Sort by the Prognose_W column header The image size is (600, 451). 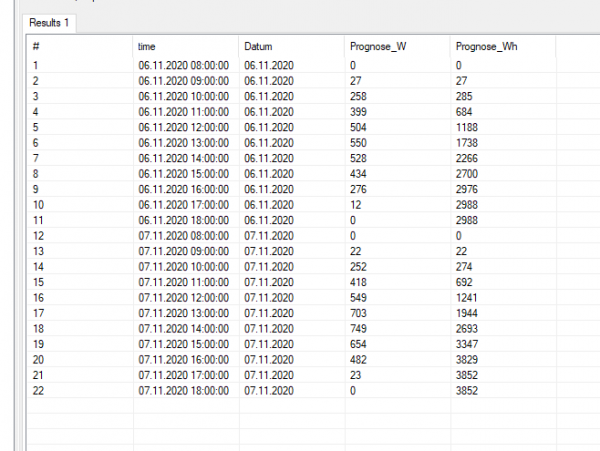click(x=376, y=47)
